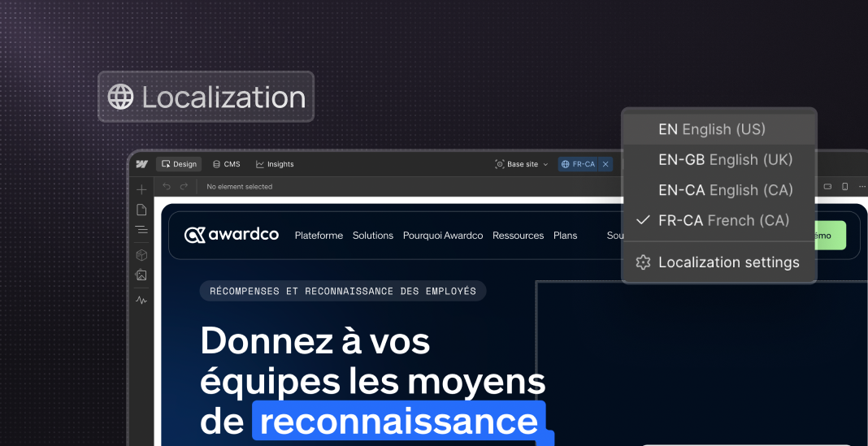Open the Plans nav link
This screenshot has width=868, height=446.
click(x=565, y=236)
